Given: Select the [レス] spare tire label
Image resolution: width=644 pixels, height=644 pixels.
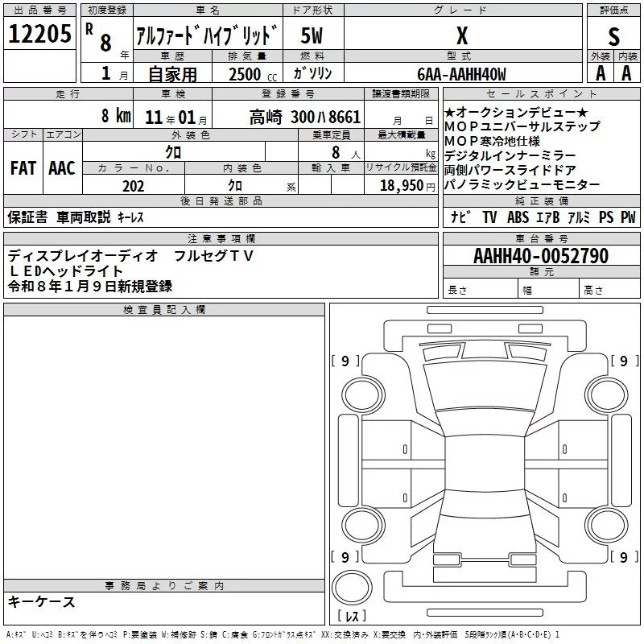Looking at the screenshot, I should pyautogui.click(x=351, y=617).
